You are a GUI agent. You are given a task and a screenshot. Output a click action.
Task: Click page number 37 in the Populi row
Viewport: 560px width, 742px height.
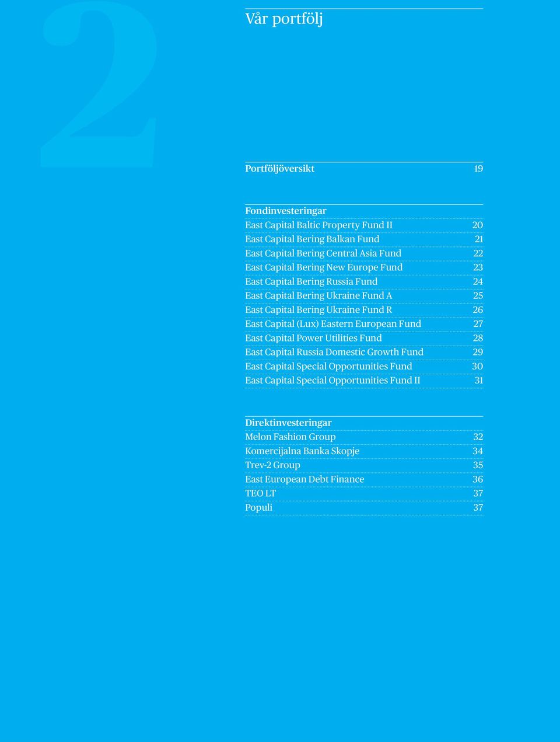(478, 508)
